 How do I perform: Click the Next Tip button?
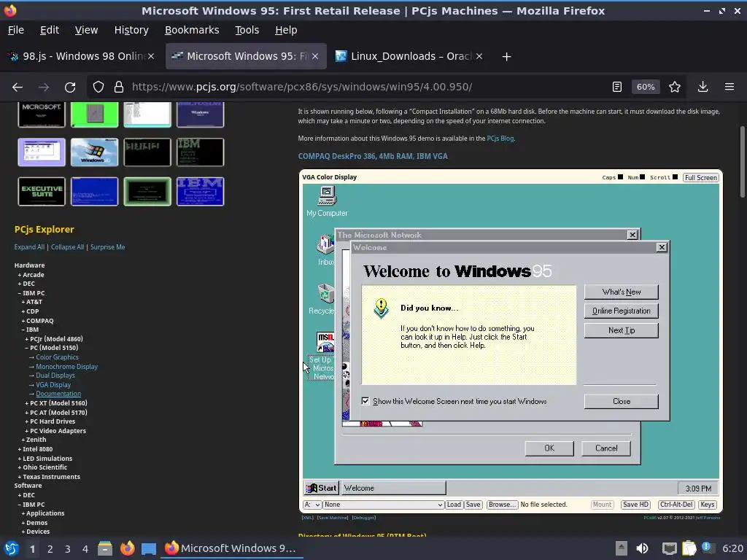pyautogui.click(x=622, y=330)
